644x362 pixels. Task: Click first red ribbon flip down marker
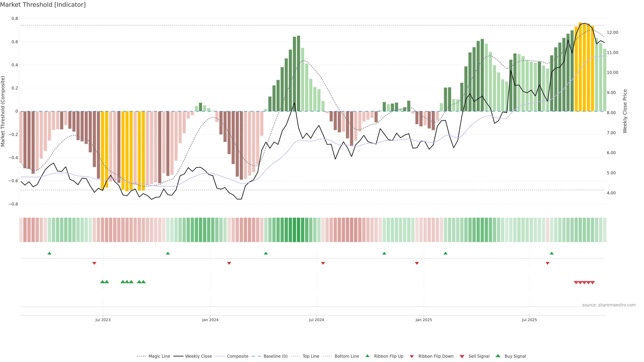click(94, 263)
